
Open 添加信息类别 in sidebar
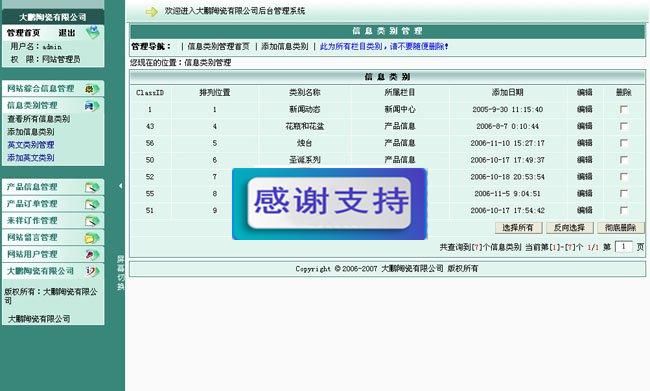31,132
